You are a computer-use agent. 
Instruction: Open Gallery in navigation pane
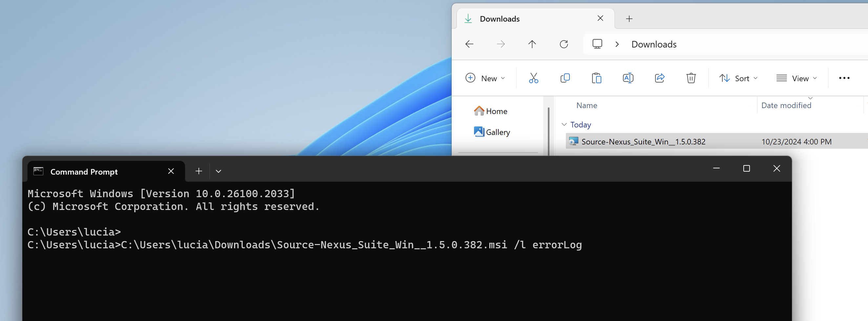497,132
